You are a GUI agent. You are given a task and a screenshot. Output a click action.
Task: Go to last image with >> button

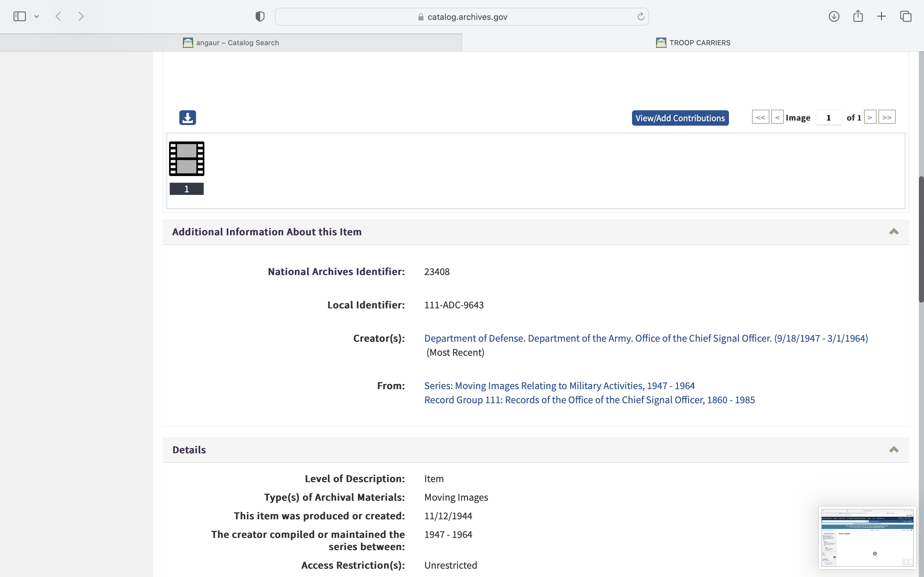[886, 117]
